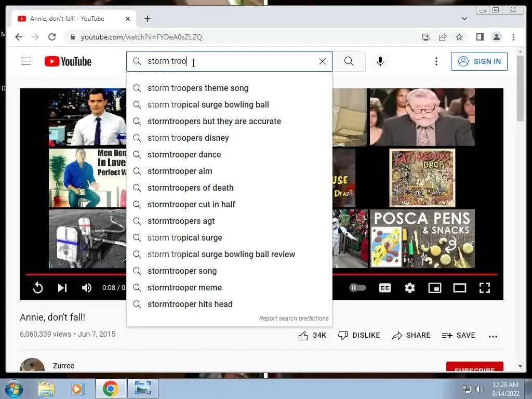Pick suggestion 'stormtrooper dance'

pyautogui.click(x=229, y=155)
